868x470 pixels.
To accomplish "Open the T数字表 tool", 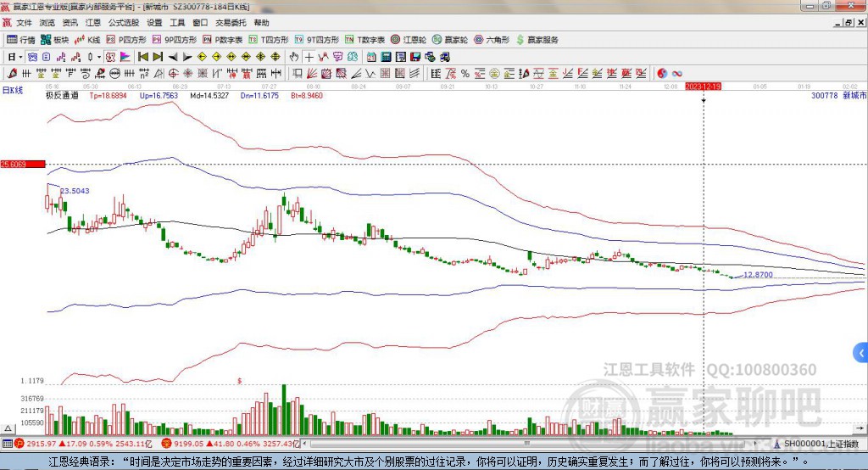I will click(x=364, y=40).
